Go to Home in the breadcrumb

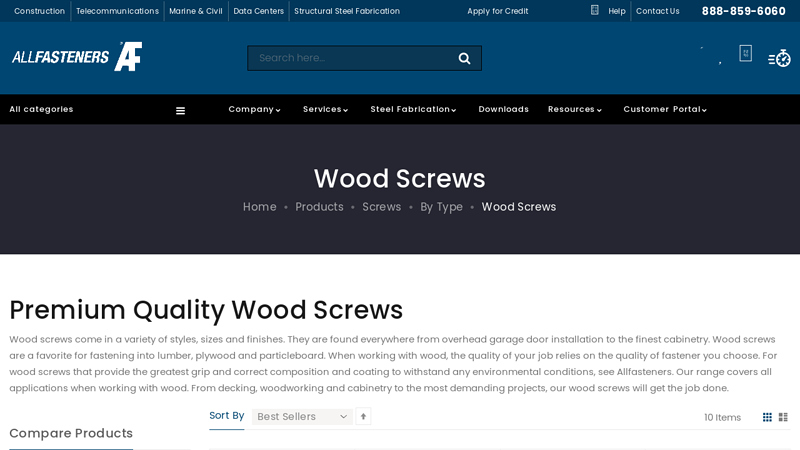pyautogui.click(x=260, y=207)
